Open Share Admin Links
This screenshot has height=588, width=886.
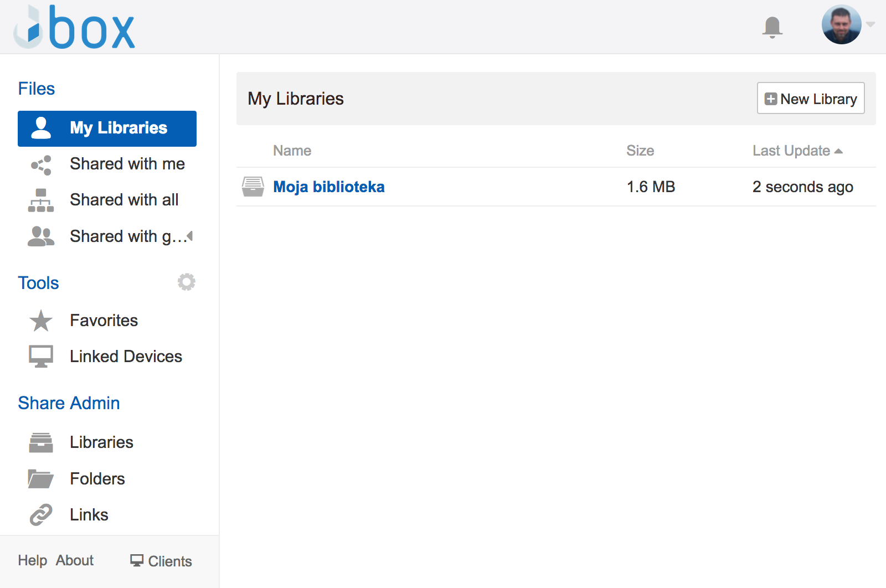(x=89, y=515)
